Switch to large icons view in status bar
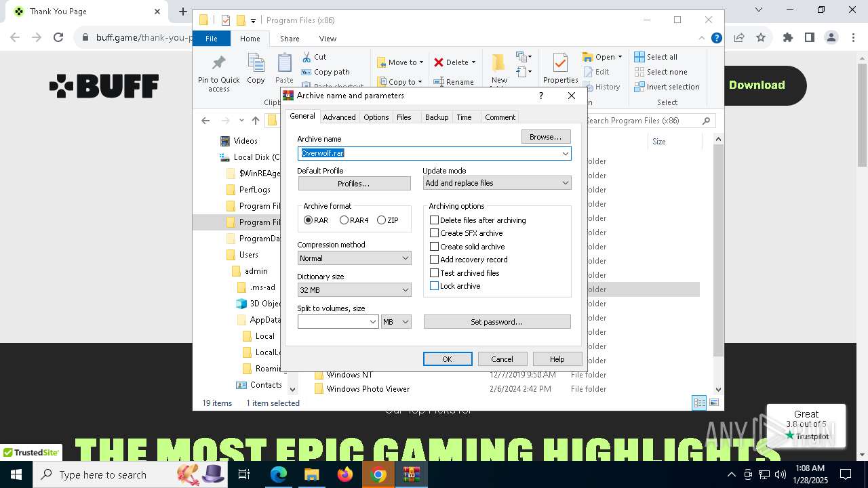This screenshot has height=488, width=868. 713,403
